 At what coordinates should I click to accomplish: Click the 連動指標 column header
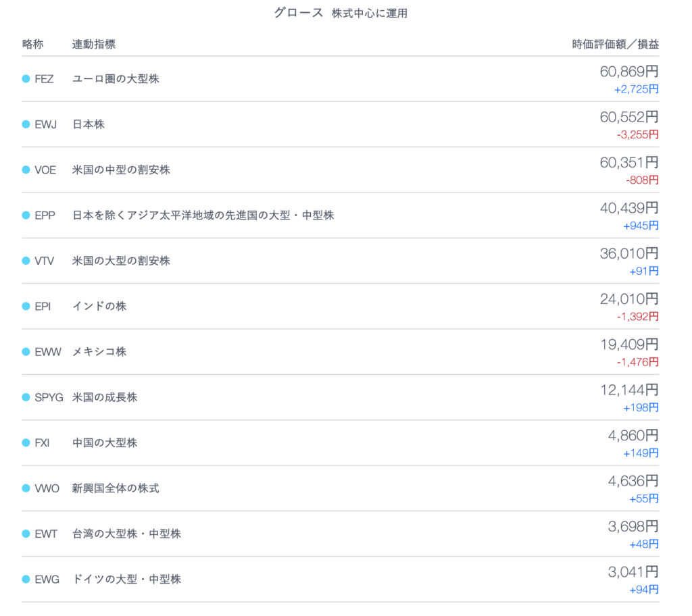tap(94, 44)
